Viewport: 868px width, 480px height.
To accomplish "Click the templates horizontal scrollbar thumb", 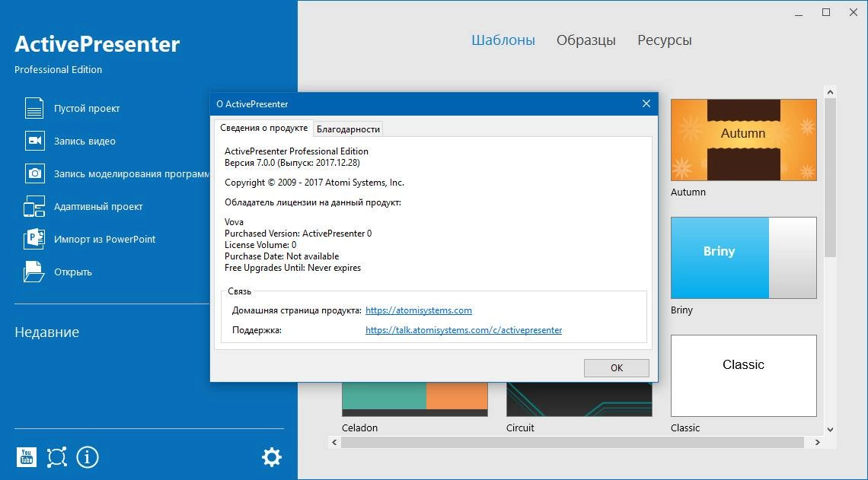I will [x=573, y=443].
